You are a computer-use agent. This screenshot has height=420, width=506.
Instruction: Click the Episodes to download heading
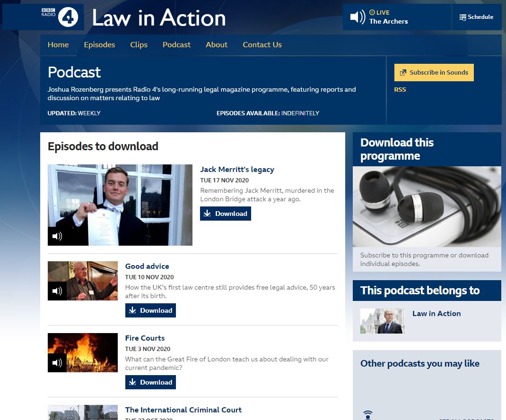103,146
